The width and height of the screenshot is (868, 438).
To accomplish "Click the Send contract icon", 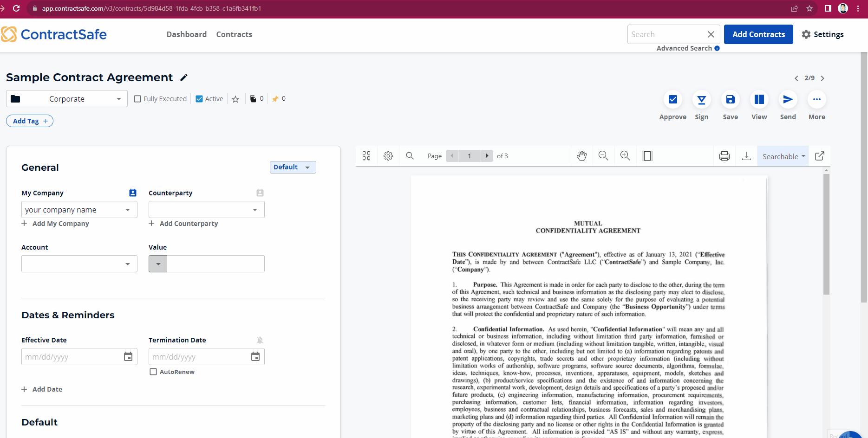I will [788, 99].
